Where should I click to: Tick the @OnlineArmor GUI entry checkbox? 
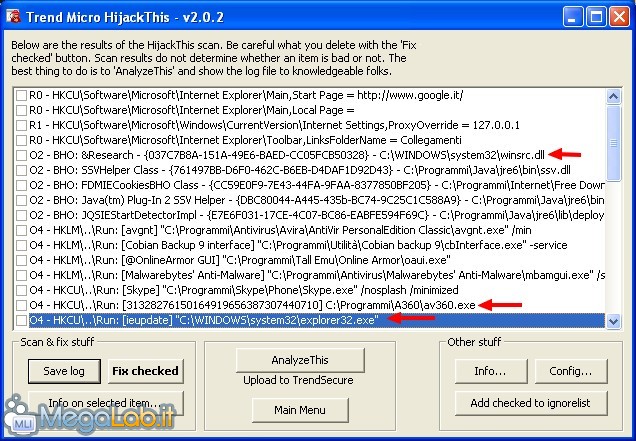point(21,260)
